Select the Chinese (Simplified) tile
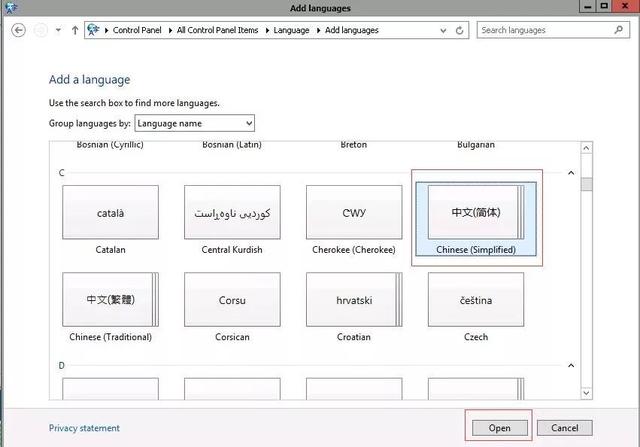The image size is (640, 447). click(475, 213)
